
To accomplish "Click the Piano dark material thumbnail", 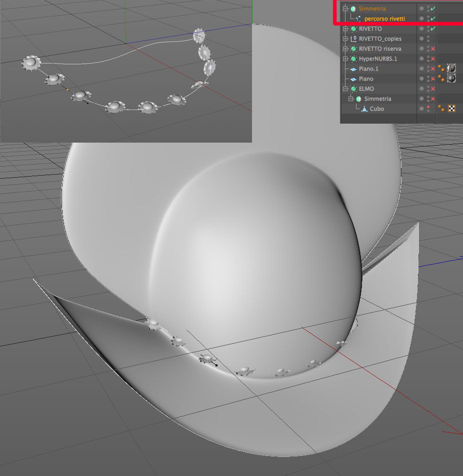I will click(451, 78).
